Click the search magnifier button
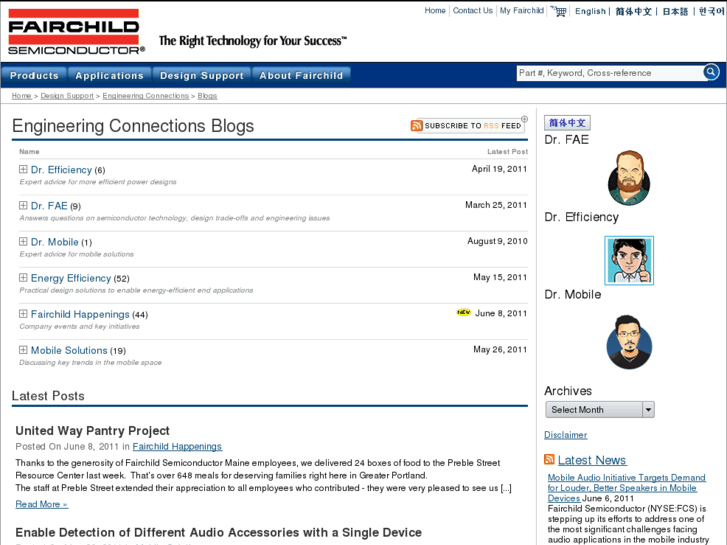This screenshot has width=727, height=545. 711,72
